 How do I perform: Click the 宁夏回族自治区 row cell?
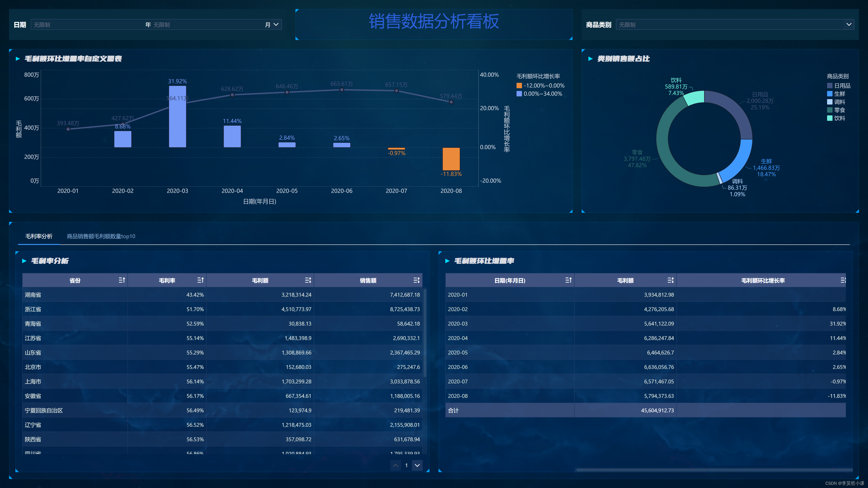click(x=75, y=411)
